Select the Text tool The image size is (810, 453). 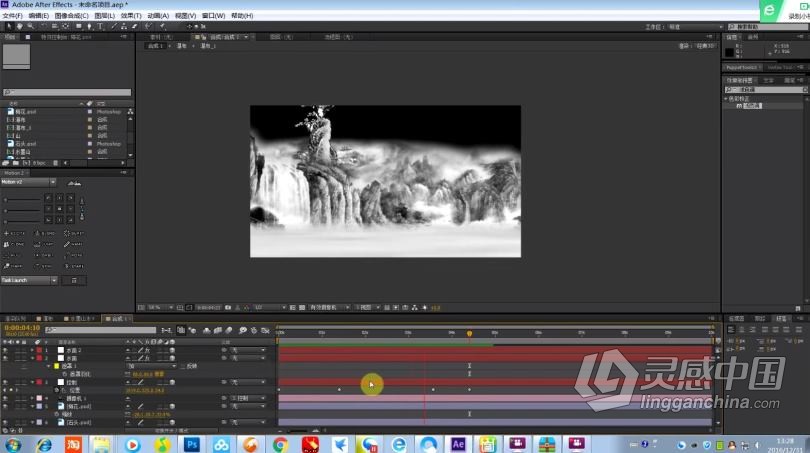[x=100, y=26]
